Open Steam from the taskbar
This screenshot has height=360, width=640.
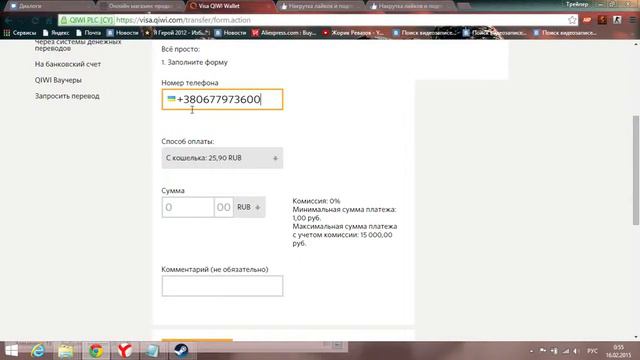[x=181, y=351]
